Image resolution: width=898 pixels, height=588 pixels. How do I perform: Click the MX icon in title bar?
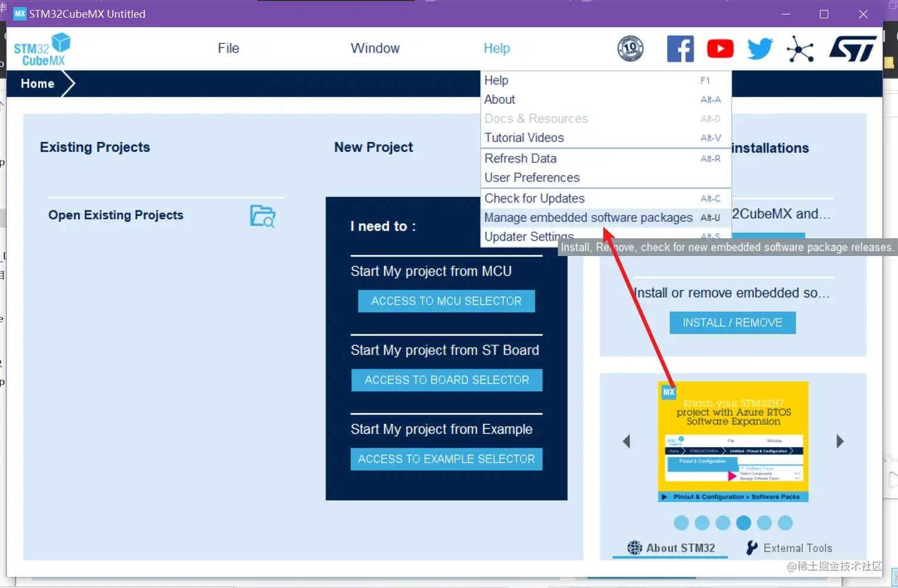(20, 14)
